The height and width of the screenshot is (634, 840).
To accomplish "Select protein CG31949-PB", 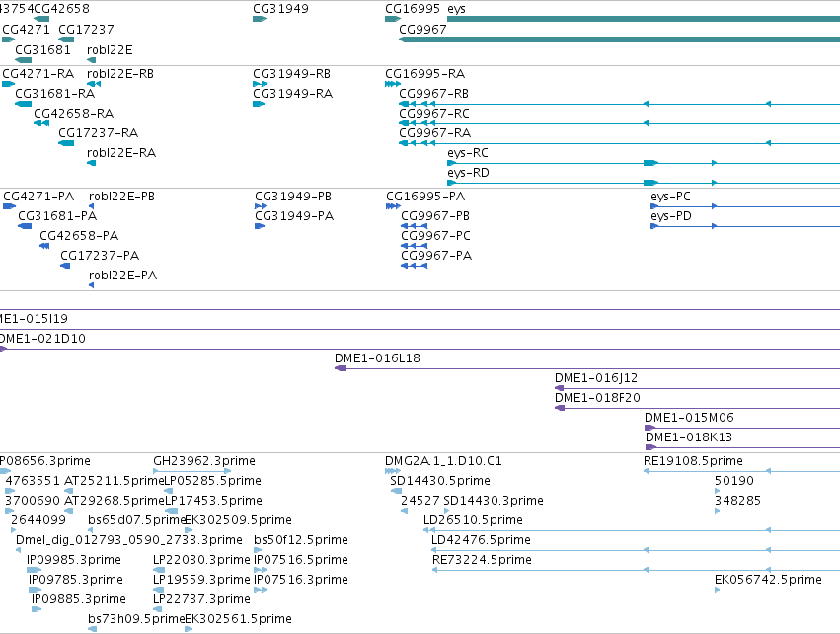I will (293, 197).
